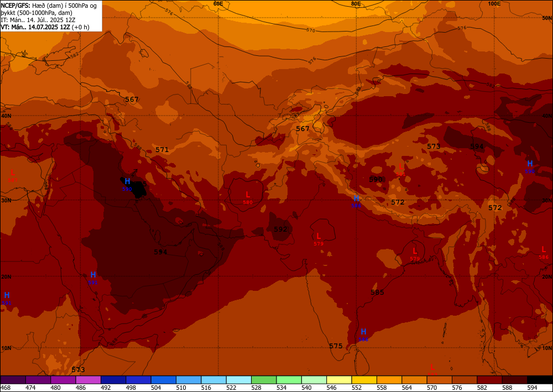
Task: Click the 'IT: Mán.. 14. Júl.. 2025 12Z' line
Action: coord(39,20)
